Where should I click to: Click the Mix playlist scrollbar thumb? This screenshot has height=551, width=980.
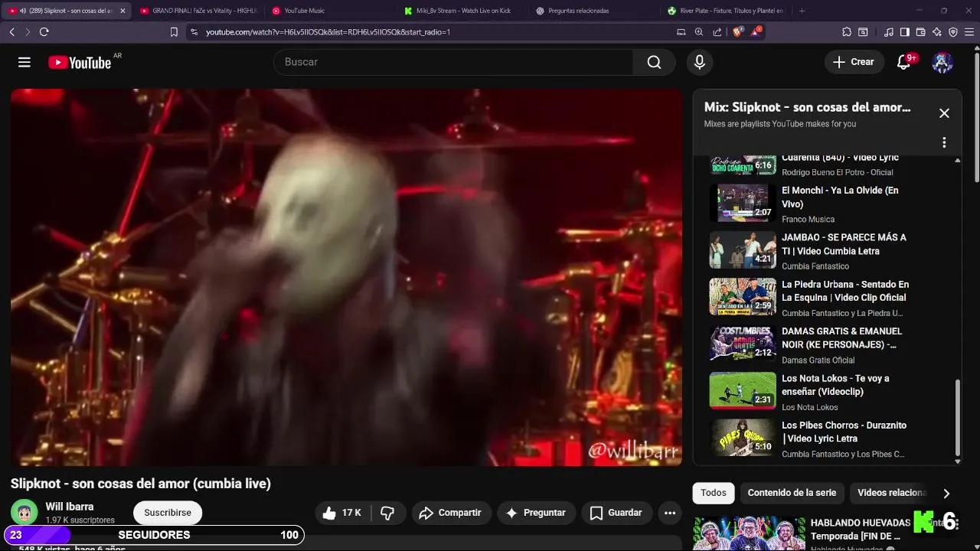point(957,417)
